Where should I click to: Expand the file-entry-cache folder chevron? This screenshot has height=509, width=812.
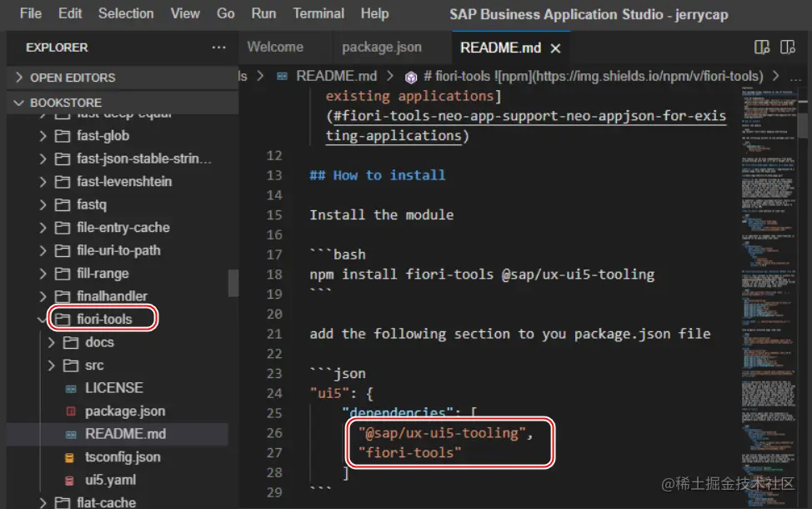click(x=43, y=228)
